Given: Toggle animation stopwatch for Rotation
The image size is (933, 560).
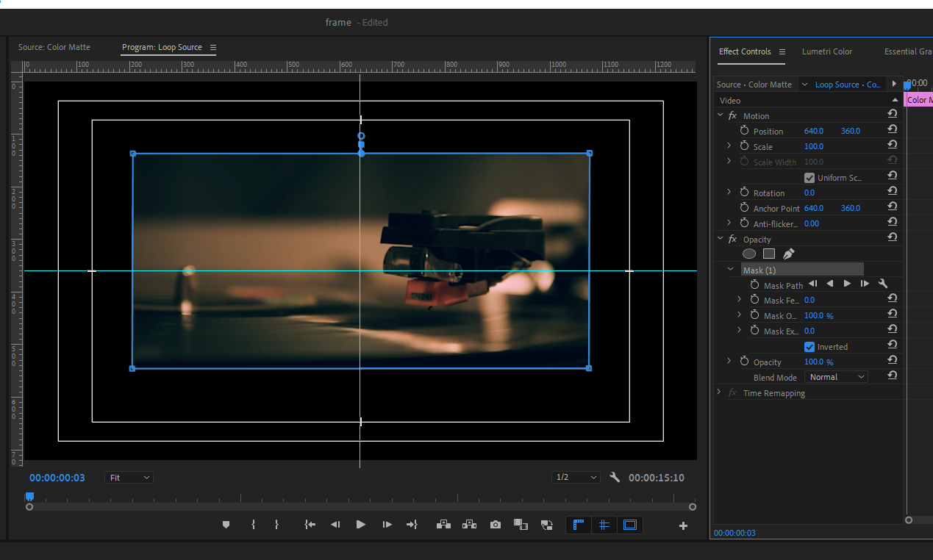Looking at the screenshot, I should (744, 193).
